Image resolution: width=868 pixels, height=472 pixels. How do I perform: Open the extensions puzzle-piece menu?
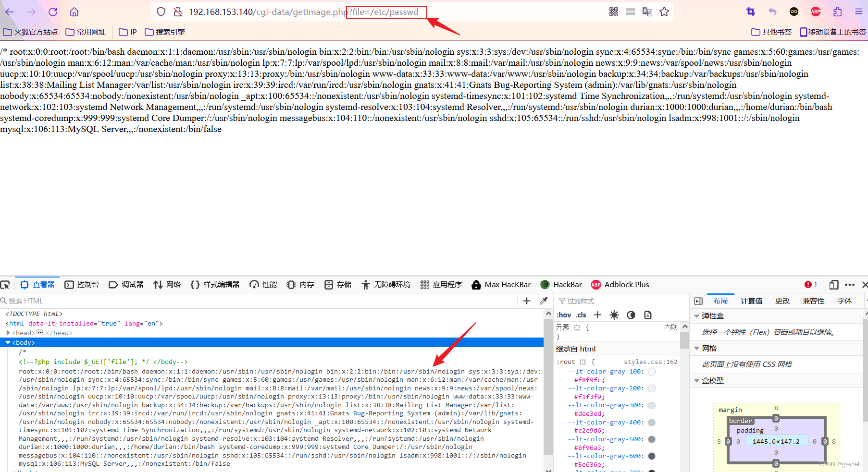837,12
